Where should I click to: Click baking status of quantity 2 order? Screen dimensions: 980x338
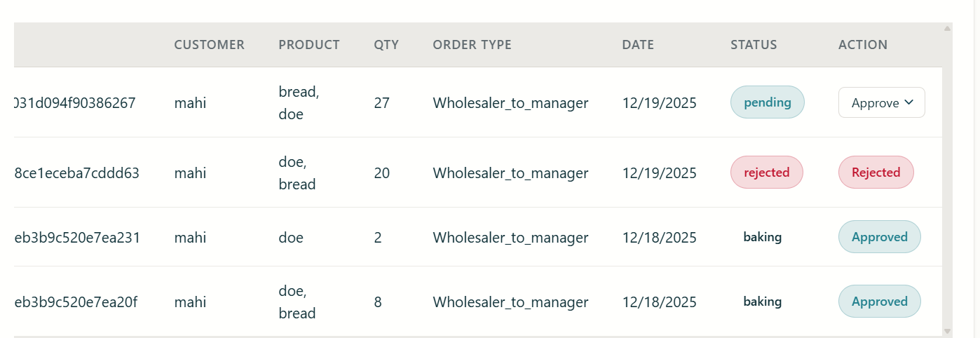click(762, 237)
